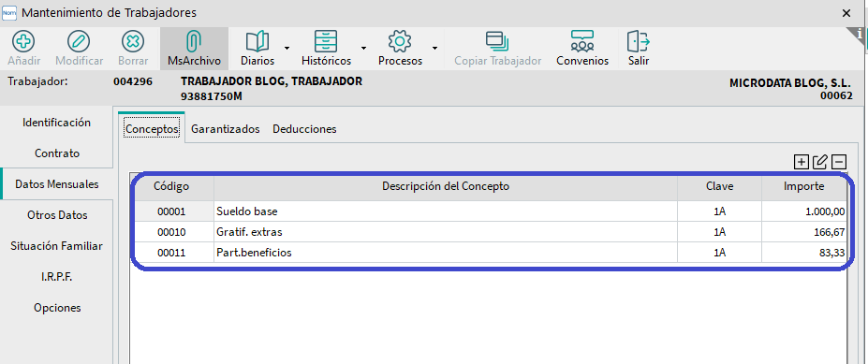868x364 pixels.
Task: Expand the Procesos dropdown arrow
Action: pyautogui.click(x=435, y=48)
